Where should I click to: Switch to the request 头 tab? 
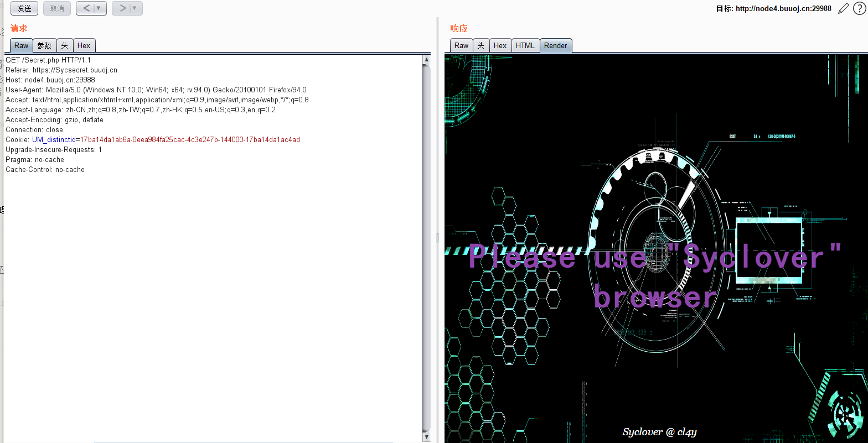click(x=65, y=45)
